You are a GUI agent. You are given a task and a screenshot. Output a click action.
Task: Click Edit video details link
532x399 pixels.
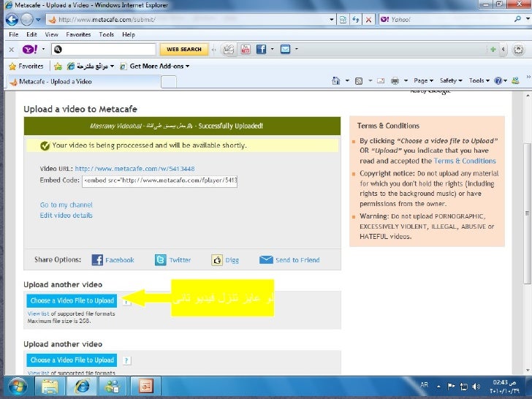(66, 216)
